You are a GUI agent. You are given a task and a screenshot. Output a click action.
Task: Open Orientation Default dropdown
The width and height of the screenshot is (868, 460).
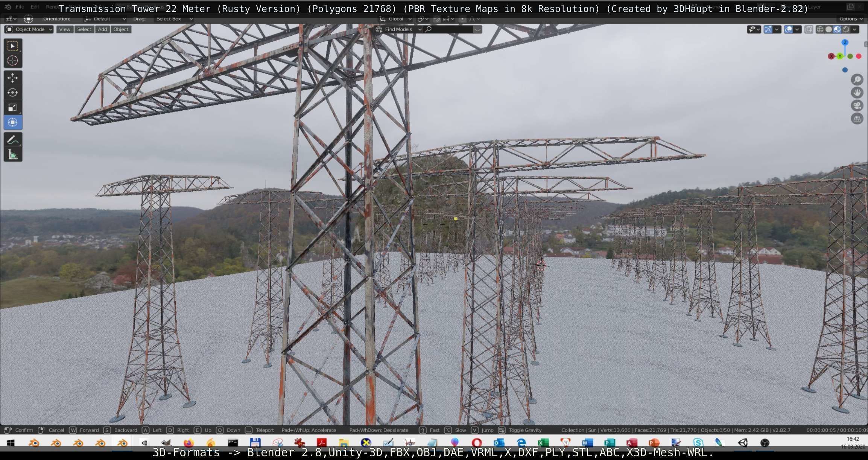(105, 19)
